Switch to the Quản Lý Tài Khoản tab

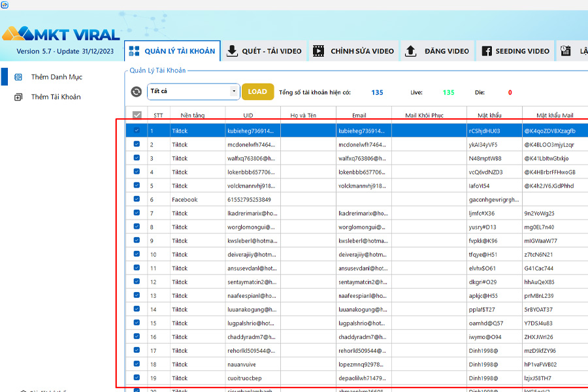click(172, 51)
